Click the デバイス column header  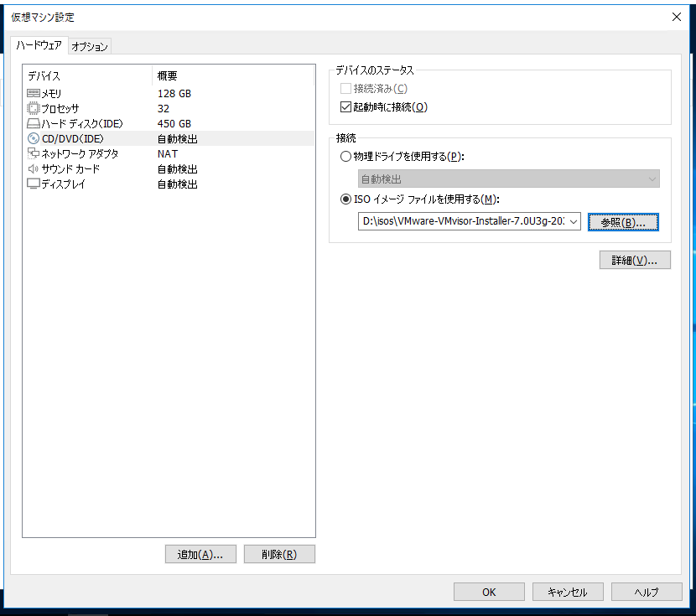87,75
